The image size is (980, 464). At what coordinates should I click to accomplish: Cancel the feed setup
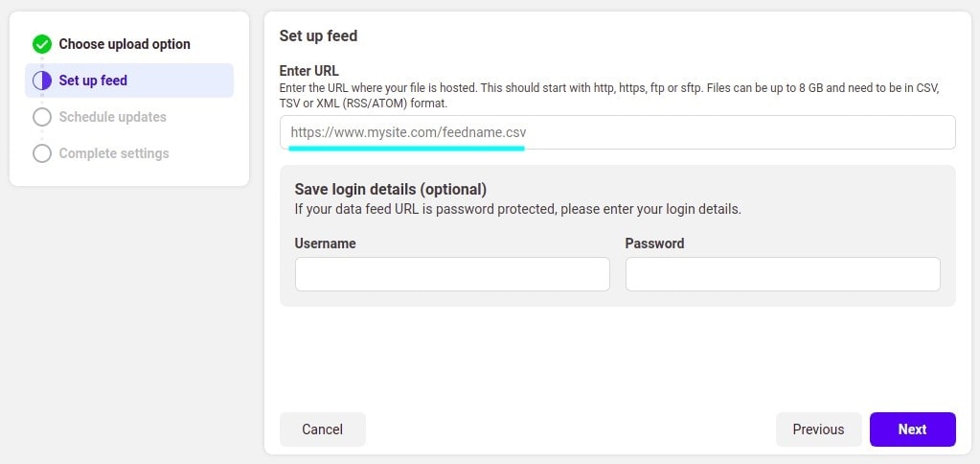coord(323,429)
